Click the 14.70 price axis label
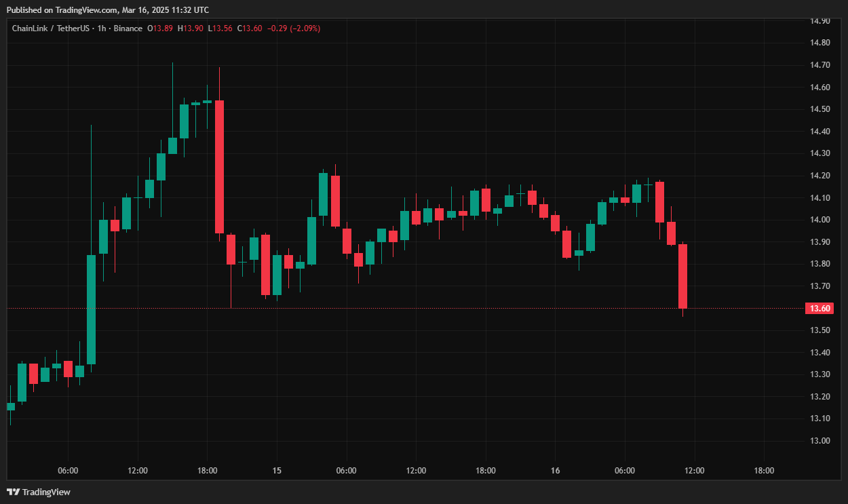 tap(820, 65)
